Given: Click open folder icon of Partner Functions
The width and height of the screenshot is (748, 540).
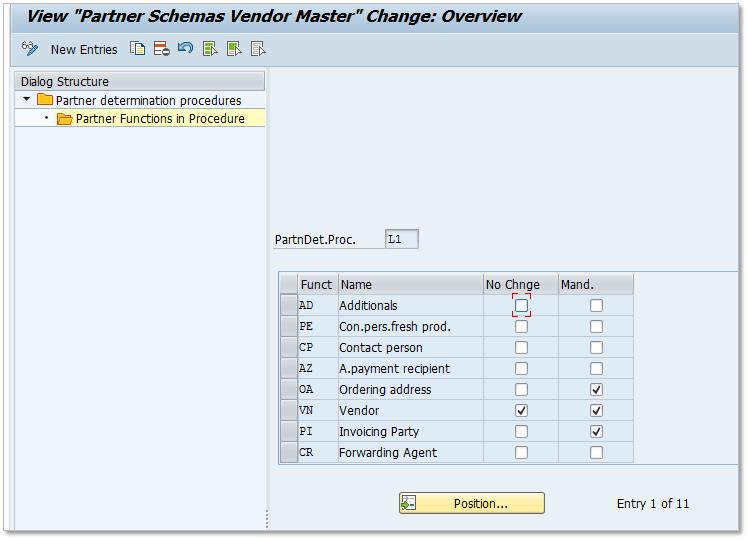Looking at the screenshot, I should tap(64, 118).
